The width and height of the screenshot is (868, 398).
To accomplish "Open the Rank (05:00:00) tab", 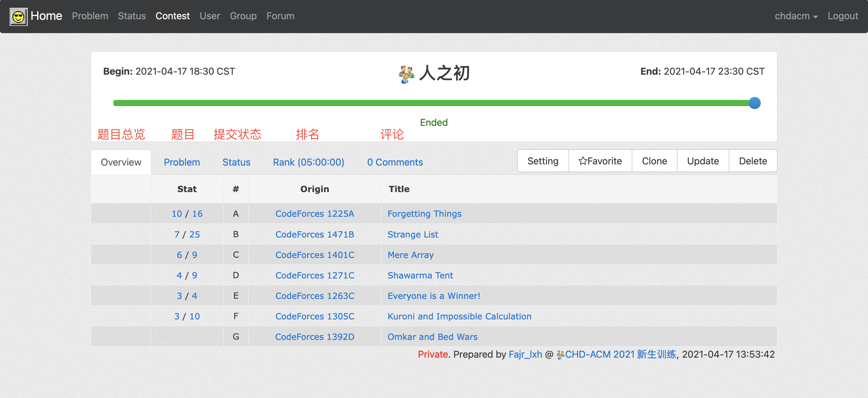I will [x=308, y=162].
